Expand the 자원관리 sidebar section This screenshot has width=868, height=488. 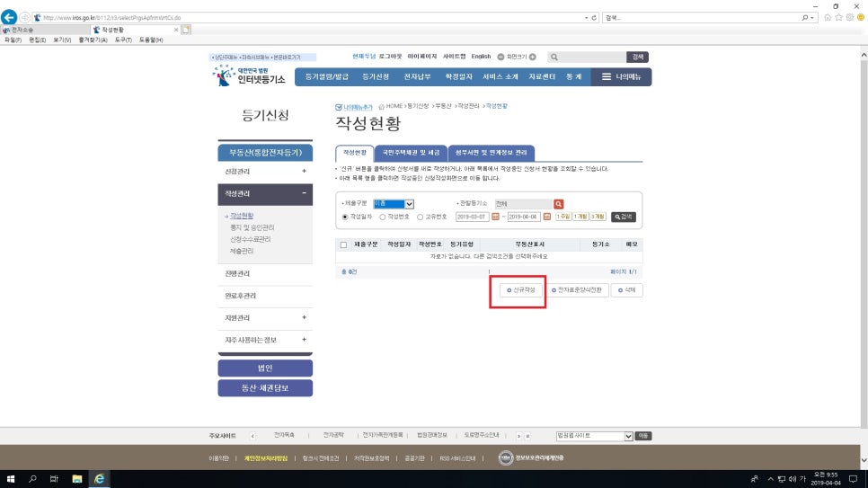coord(304,317)
